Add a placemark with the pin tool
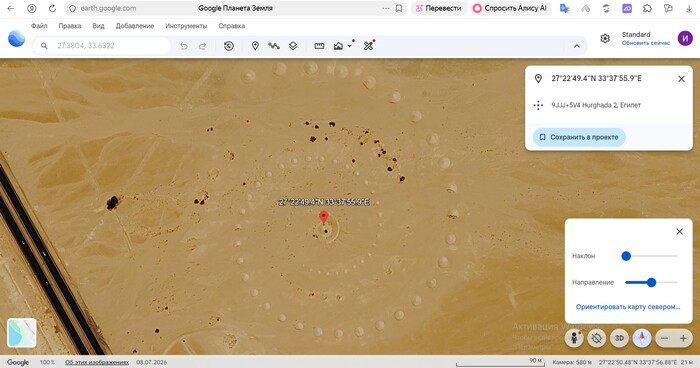This screenshot has height=368, width=700. [x=255, y=46]
